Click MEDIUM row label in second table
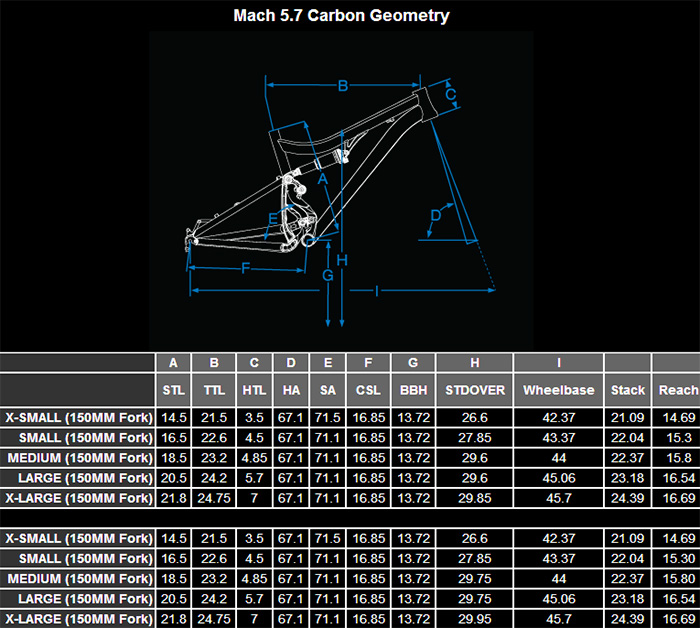 (x=78, y=579)
